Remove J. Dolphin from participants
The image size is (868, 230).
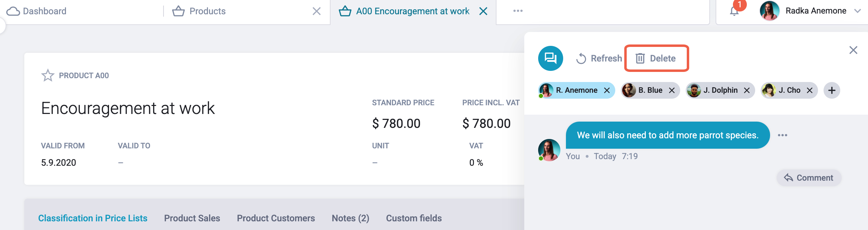(x=747, y=91)
